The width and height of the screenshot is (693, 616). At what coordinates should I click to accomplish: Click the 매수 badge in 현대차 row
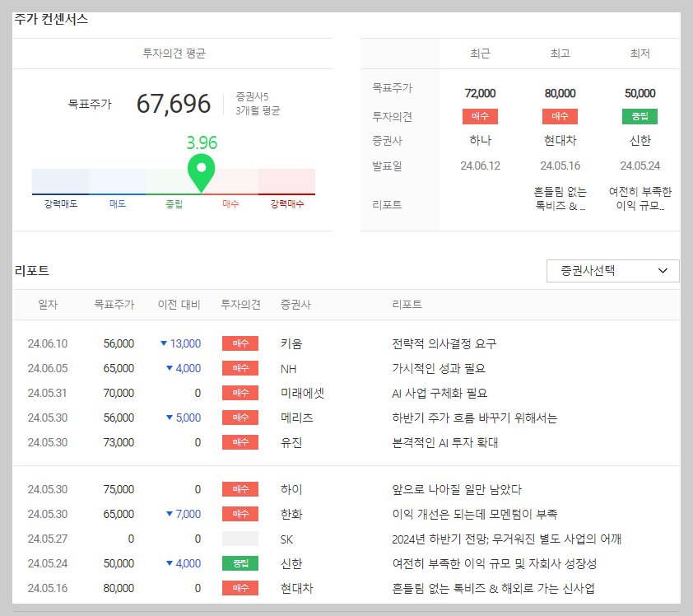pos(240,589)
